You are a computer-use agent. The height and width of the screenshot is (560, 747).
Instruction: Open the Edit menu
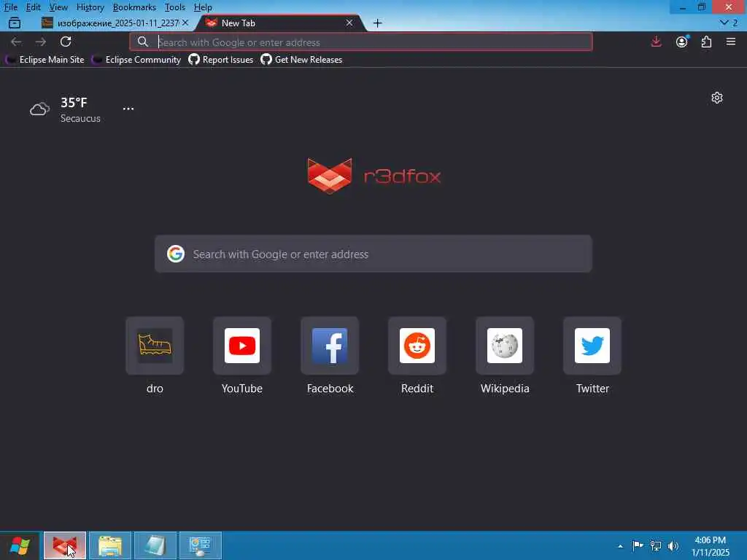(33, 7)
